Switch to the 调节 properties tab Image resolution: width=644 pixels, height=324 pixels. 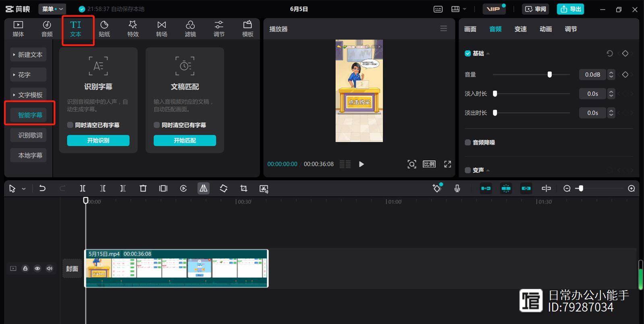coord(571,29)
